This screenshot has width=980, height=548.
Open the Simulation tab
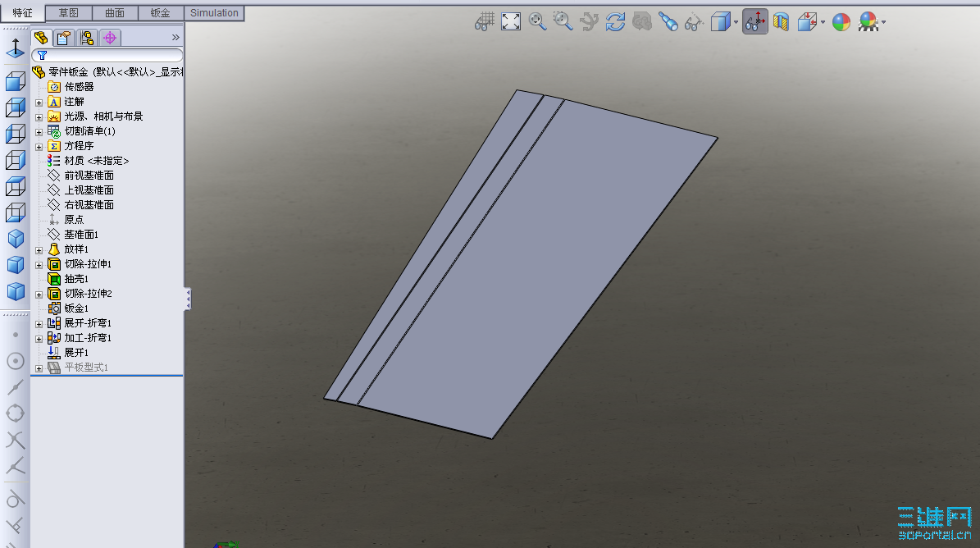(x=213, y=13)
